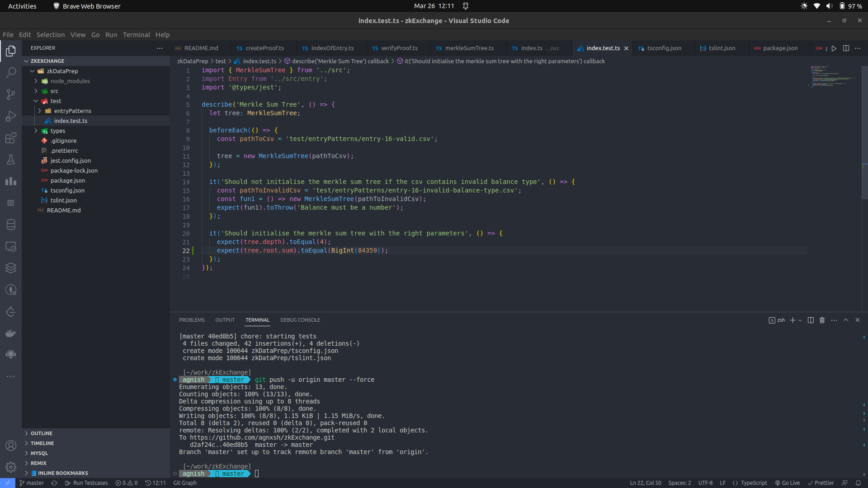Open terminal panel more actions ellipsis
868x488 pixels.
click(x=834, y=320)
